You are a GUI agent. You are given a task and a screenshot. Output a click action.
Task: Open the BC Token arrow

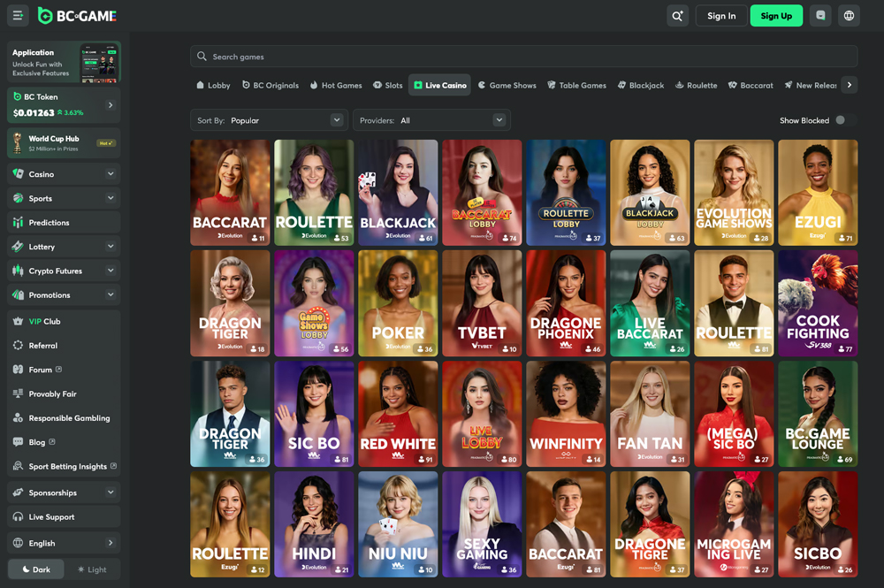(x=110, y=105)
